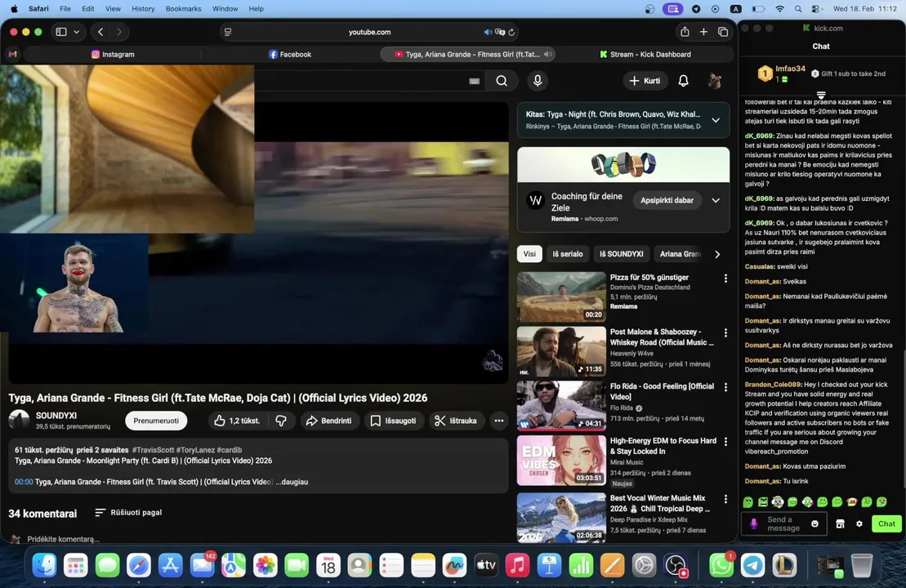Select the Visi filter chip
This screenshot has height=588, width=906.
[x=529, y=253]
